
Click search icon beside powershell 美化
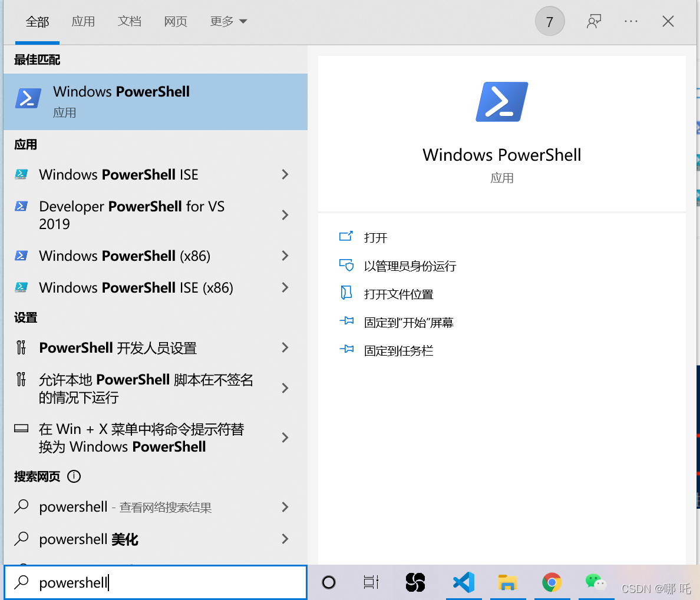click(x=21, y=539)
